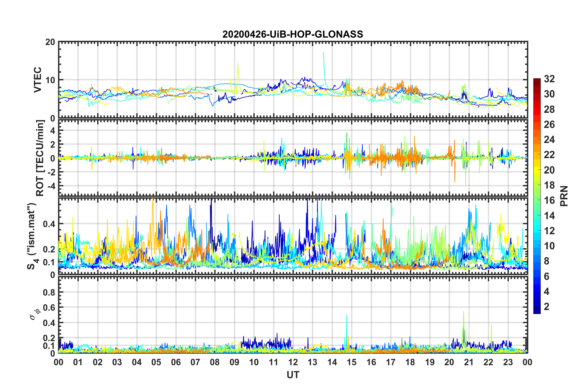The image size is (586, 392).
Task: Click the 18 hour tick on UT axis
Action: (x=410, y=362)
